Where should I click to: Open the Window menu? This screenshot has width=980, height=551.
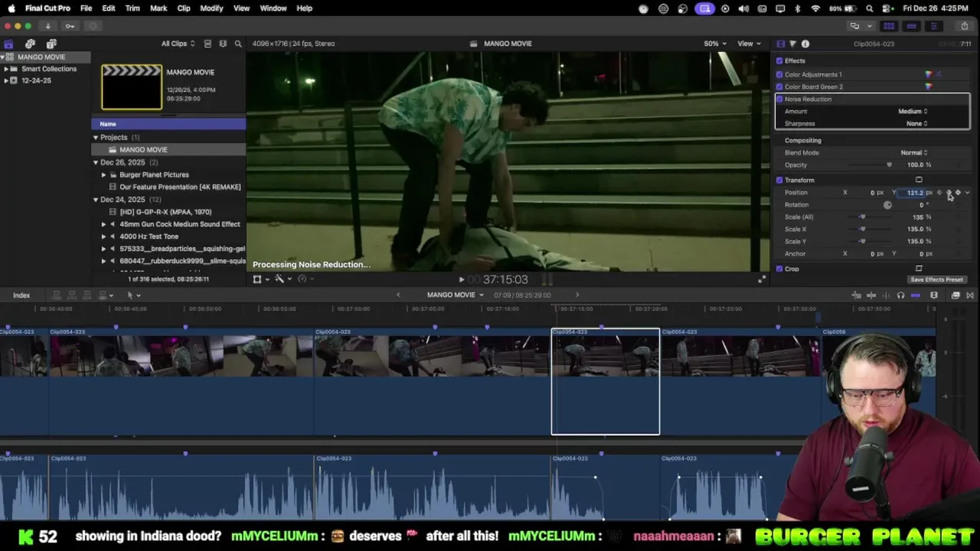click(x=273, y=8)
